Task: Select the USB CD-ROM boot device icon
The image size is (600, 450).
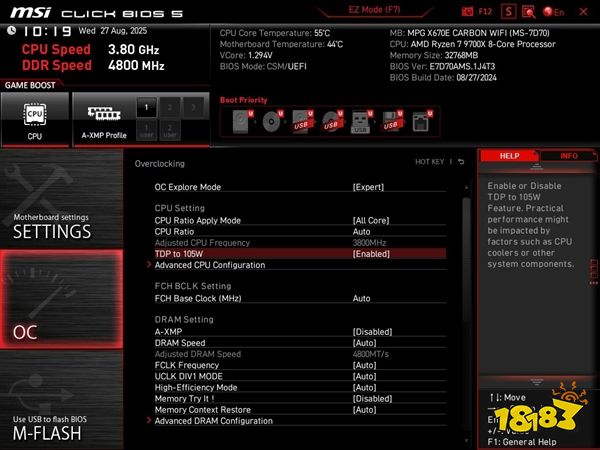Action: click(332, 122)
